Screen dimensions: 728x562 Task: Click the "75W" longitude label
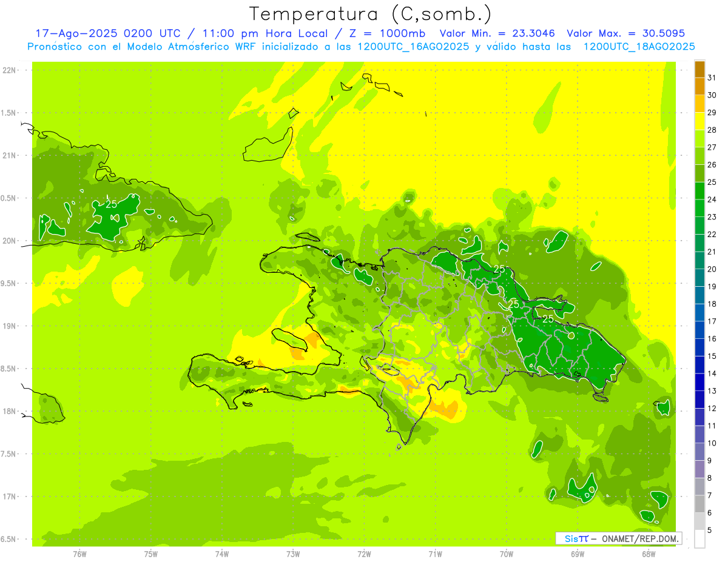(x=150, y=554)
